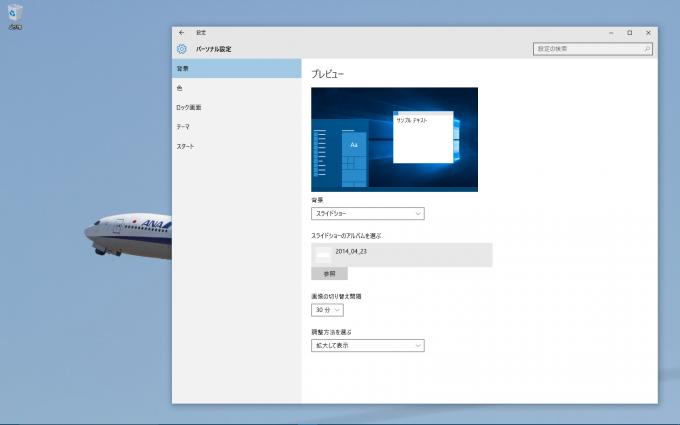Focus the 設定の検索 search field
The image size is (680, 425).
pos(592,49)
